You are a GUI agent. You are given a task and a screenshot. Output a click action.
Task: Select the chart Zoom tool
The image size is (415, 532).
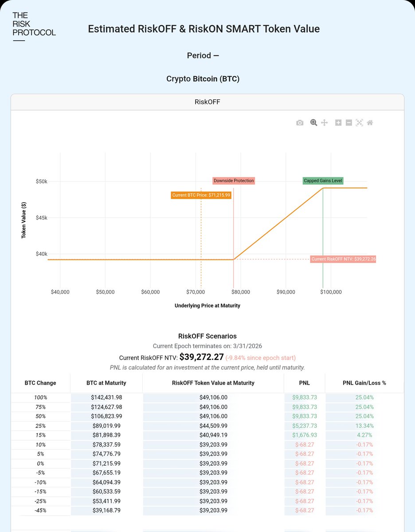click(313, 123)
